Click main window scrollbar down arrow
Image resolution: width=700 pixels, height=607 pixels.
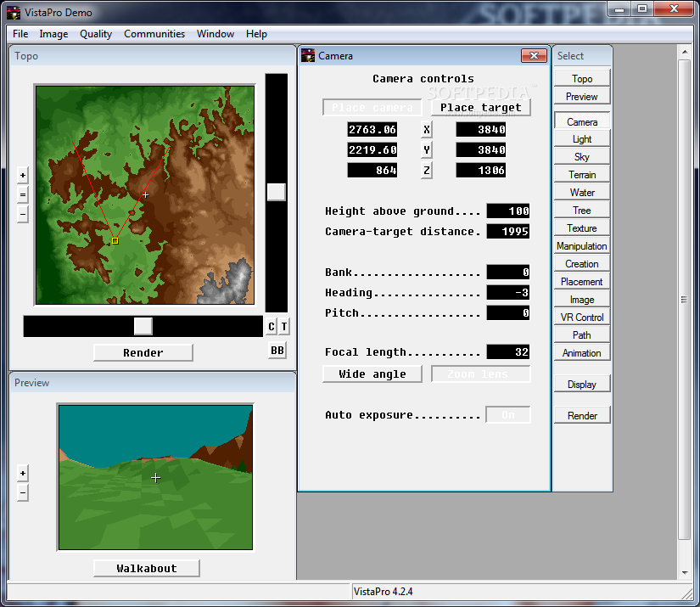click(685, 572)
